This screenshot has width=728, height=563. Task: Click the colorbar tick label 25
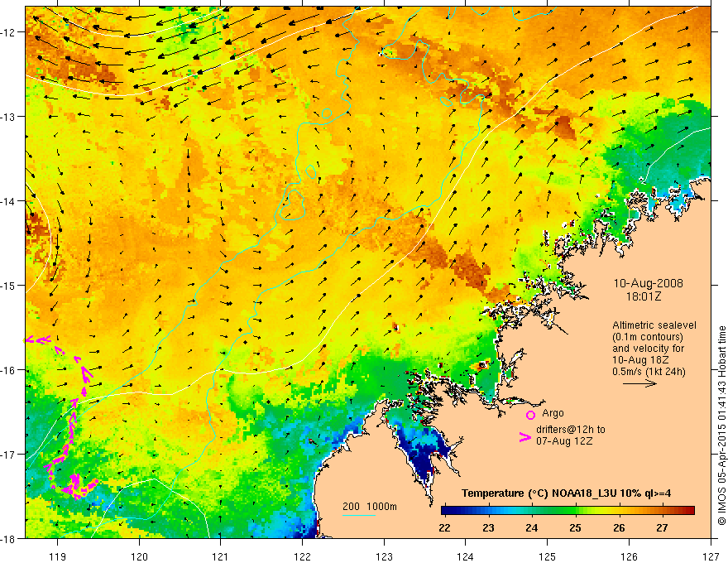coord(575,528)
